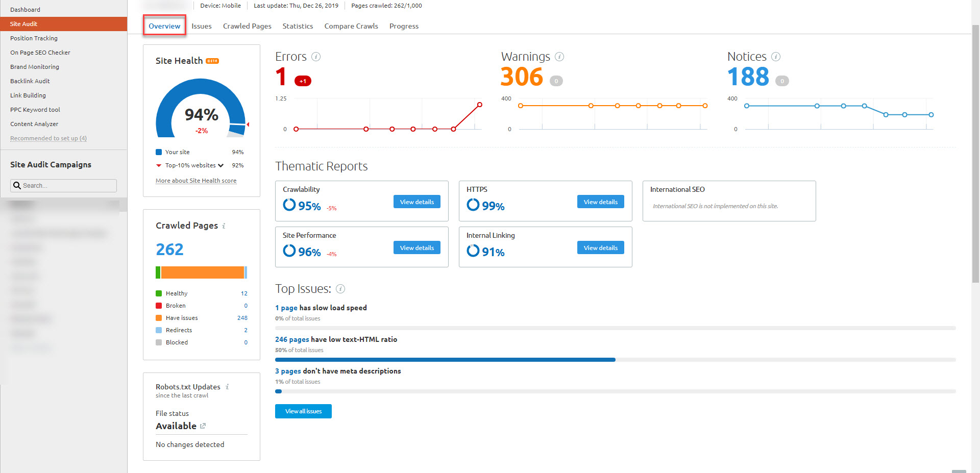Open More about Site Health score link

[x=196, y=181]
